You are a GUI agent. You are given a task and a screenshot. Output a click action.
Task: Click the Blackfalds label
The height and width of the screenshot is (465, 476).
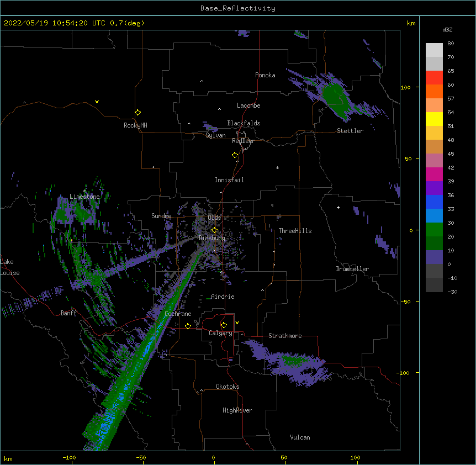coord(244,123)
